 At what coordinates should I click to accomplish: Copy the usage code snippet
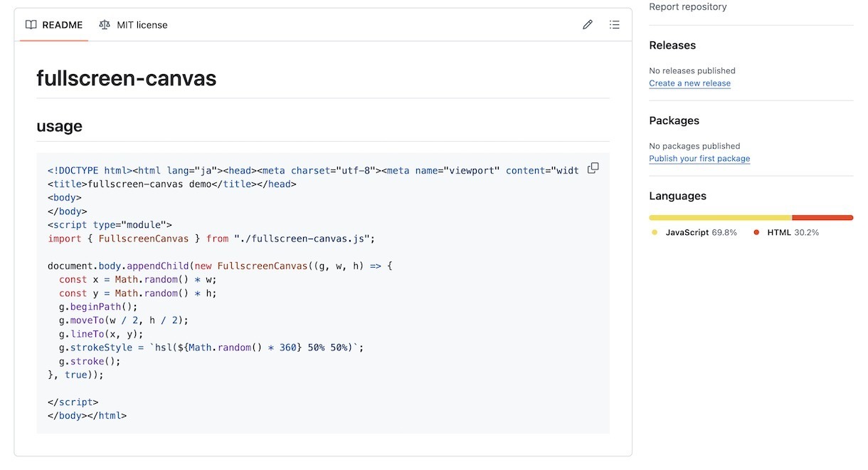[593, 168]
